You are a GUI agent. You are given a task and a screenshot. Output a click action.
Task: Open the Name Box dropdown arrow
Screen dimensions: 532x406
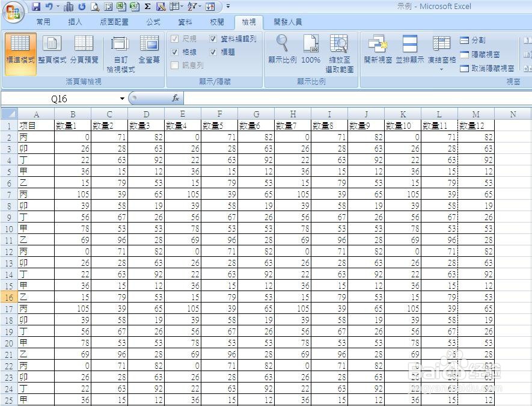pos(122,99)
